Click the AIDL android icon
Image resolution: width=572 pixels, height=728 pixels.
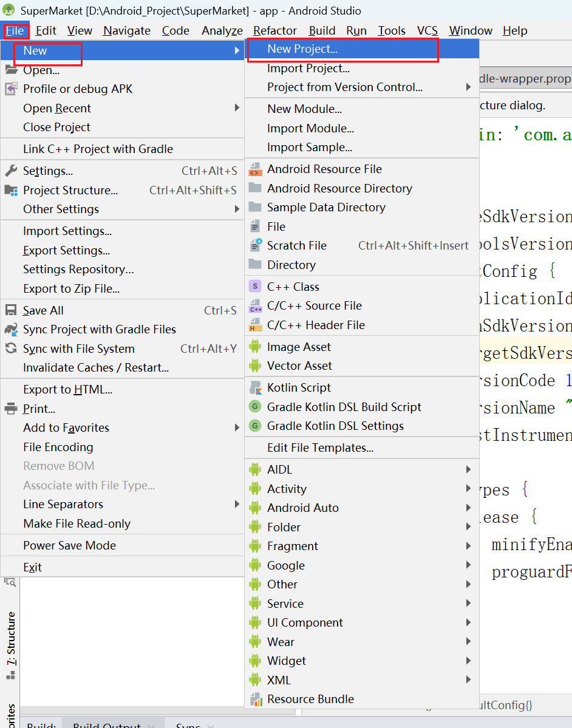(x=255, y=469)
